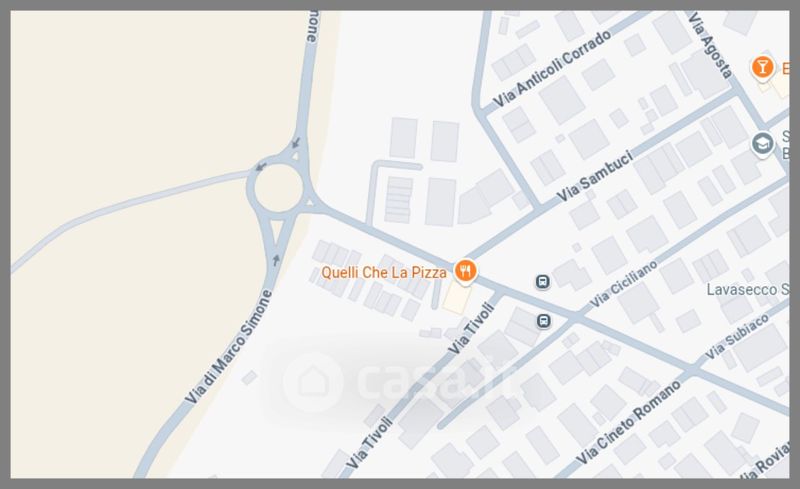Viewport: 800px width, 489px height.
Task: Select the lower bus stop icon
Action: (x=544, y=321)
